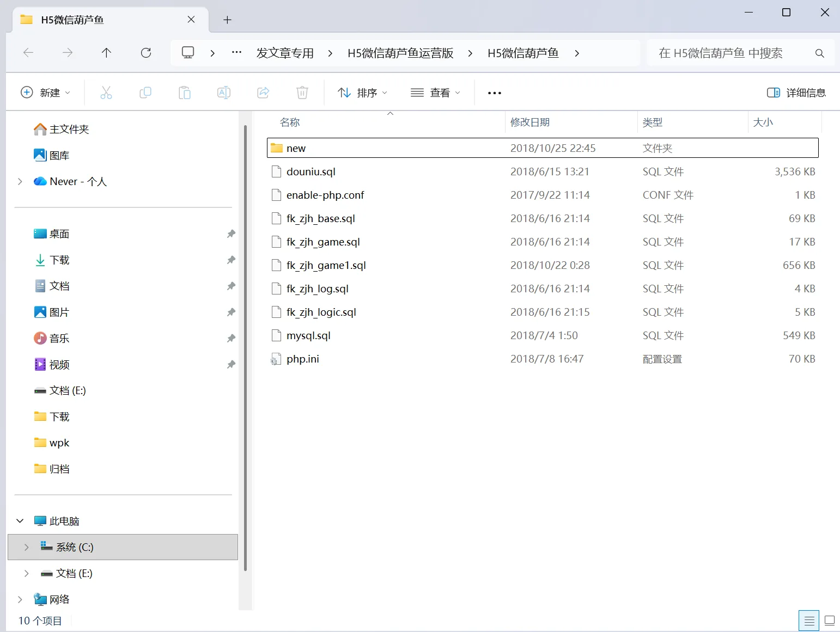Sort by 类型 column header

692,122
